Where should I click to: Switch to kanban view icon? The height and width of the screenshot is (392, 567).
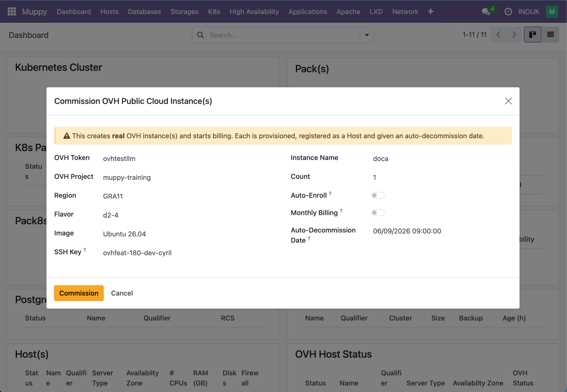pos(532,35)
